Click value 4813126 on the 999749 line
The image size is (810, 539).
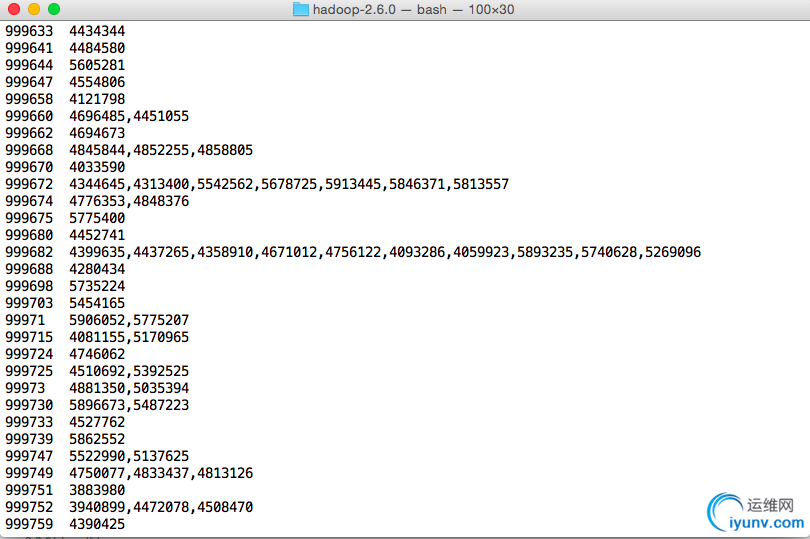tap(225, 473)
